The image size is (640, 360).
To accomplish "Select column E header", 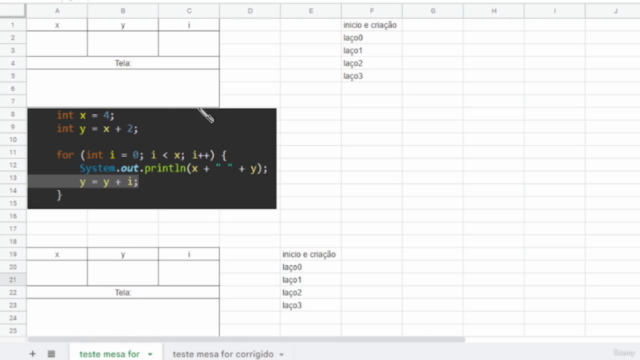I will tap(311, 11).
